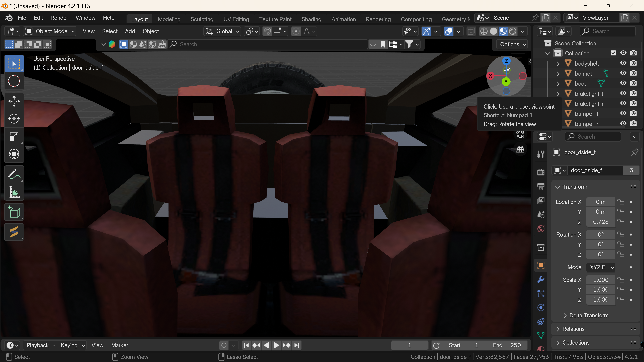Hide the bonnet object in viewport
The width and height of the screenshot is (644, 362).
coord(623,73)
